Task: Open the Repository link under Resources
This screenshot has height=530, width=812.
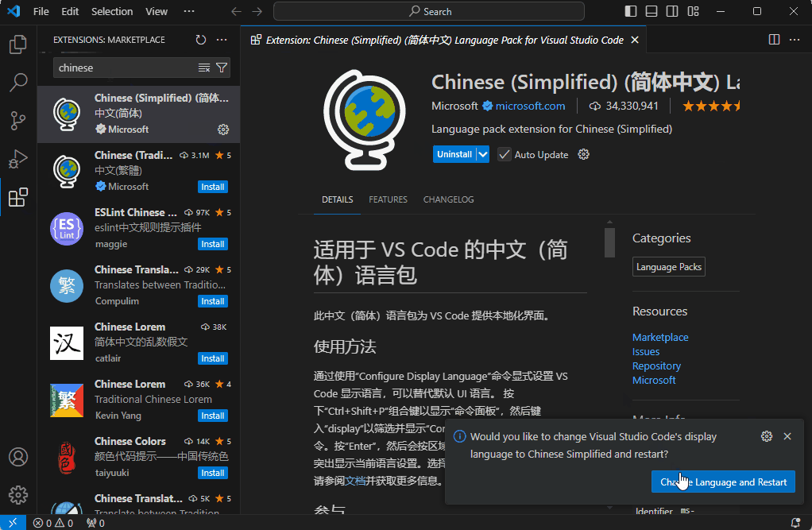Action: point(657,366)
